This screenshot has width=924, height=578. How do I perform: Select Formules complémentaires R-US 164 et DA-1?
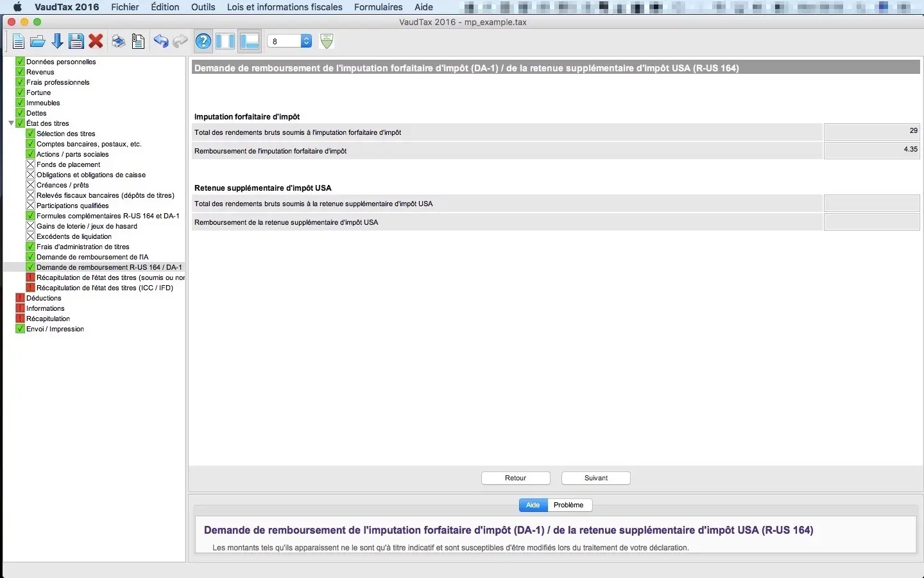coord(108,216)
